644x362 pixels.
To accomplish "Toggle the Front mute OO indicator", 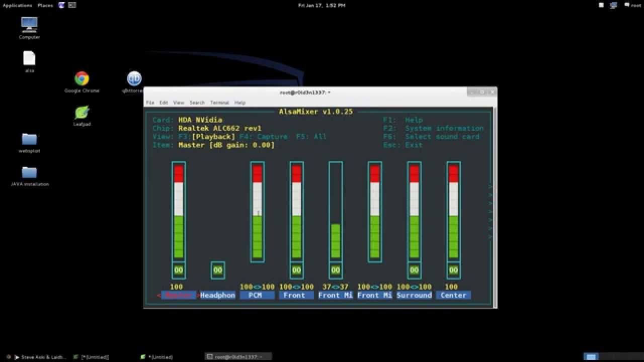I will 296,270.
